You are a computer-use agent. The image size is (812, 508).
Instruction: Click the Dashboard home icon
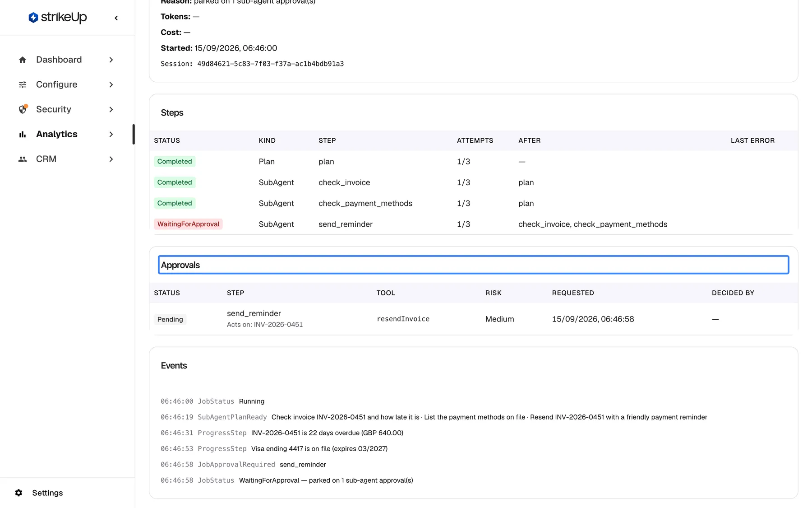pos(23,60)
